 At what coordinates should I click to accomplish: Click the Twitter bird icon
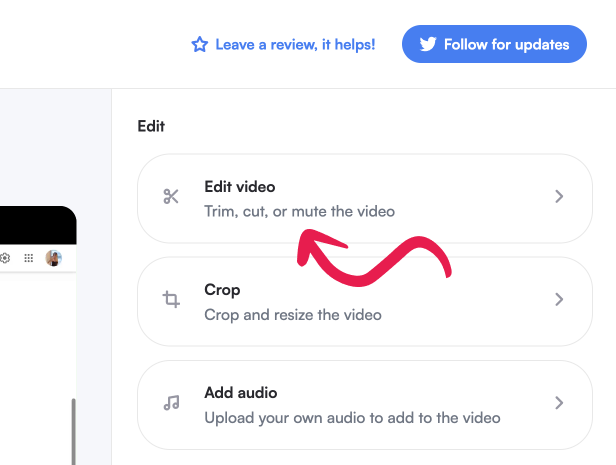pyautogui.click(x=428, y=45)
